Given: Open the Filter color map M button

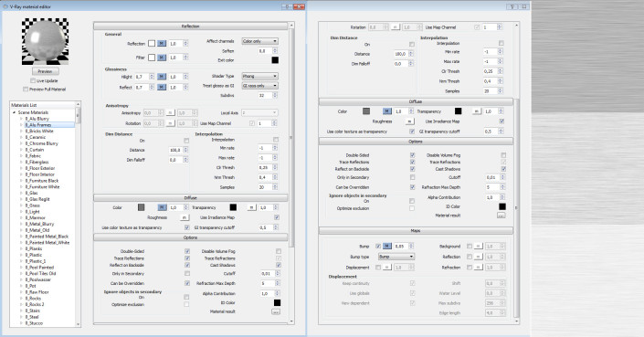Looking at the screenshot, I should click(162, 58).
